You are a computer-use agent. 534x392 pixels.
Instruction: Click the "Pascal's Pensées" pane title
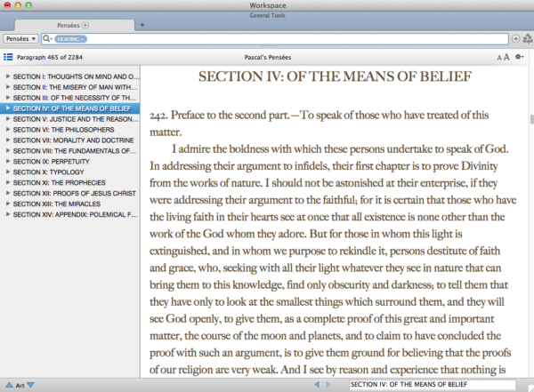pyautogui.click(x=268, y=57)
